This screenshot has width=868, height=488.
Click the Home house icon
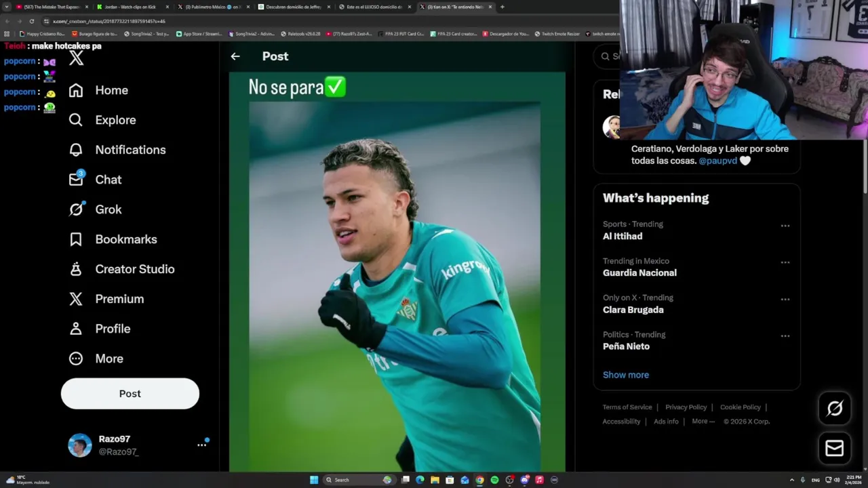[x=76, y=90]
